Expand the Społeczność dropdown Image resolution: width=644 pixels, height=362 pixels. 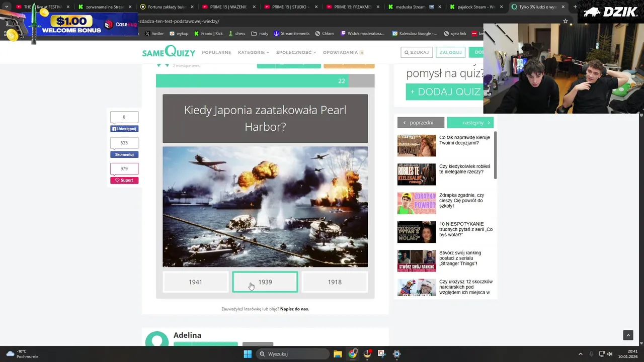pos(296,52)
